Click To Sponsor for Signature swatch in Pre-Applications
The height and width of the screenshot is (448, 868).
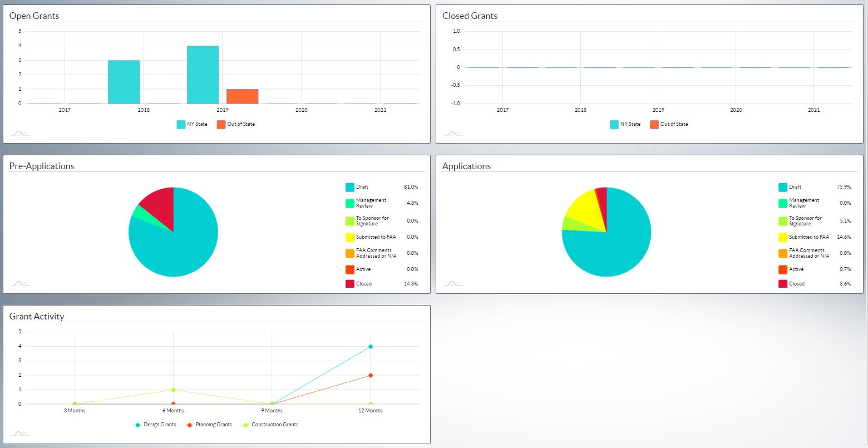pyautogui.click(x=350, y=221)
